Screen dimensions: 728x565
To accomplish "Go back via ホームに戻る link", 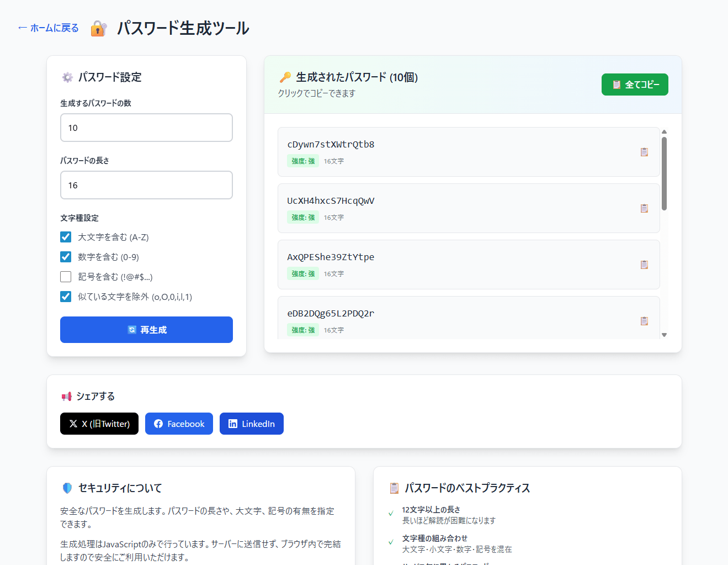I will click(49, 28).
